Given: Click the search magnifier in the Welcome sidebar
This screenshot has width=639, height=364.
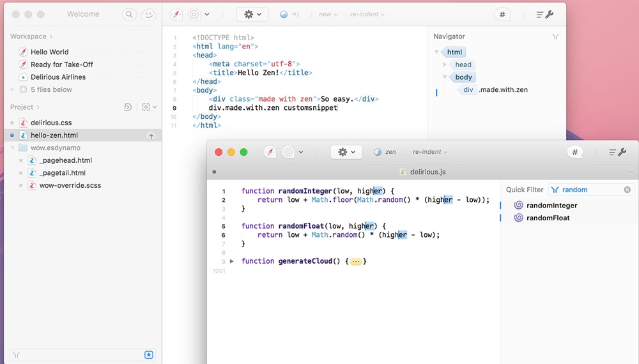Looking at the screenshot, I should click(129, 14).
